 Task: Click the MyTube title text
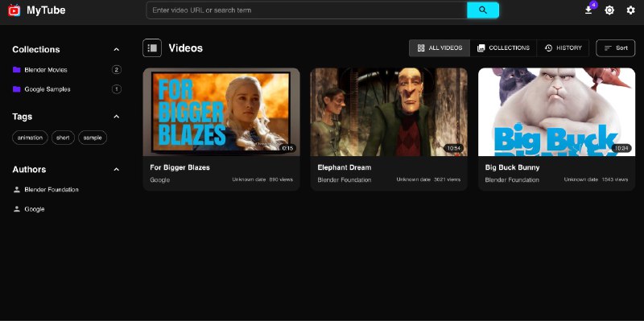tap(46, 10)
